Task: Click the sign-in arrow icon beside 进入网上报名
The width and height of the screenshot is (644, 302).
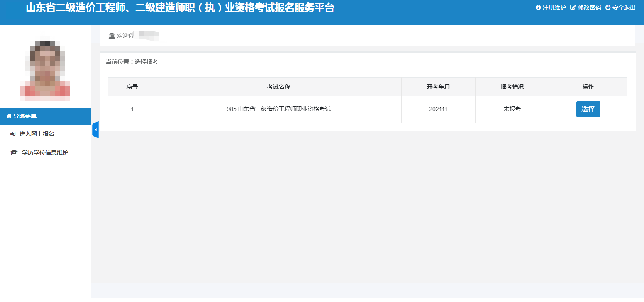Action: click(x=13, y=134)
